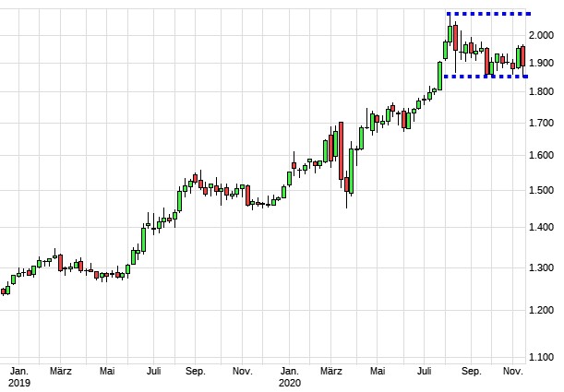Click the upper blue dotted resistance line

pos(488,14)
